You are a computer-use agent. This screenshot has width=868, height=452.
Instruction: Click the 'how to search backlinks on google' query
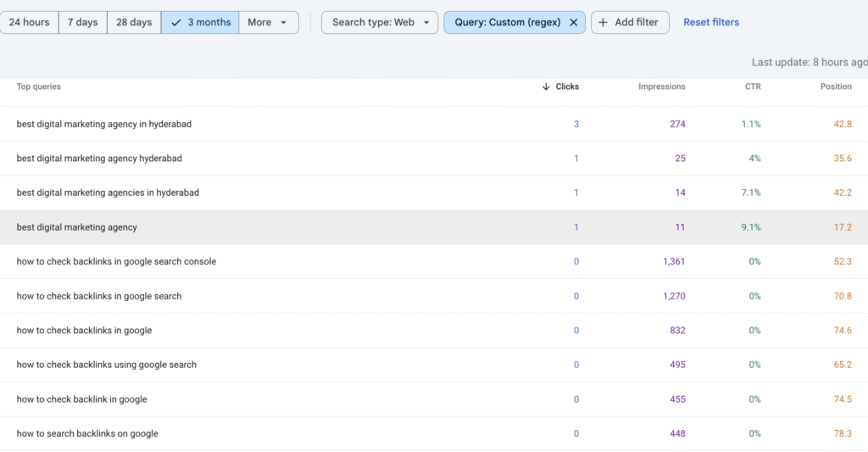[x=87, y=434]
